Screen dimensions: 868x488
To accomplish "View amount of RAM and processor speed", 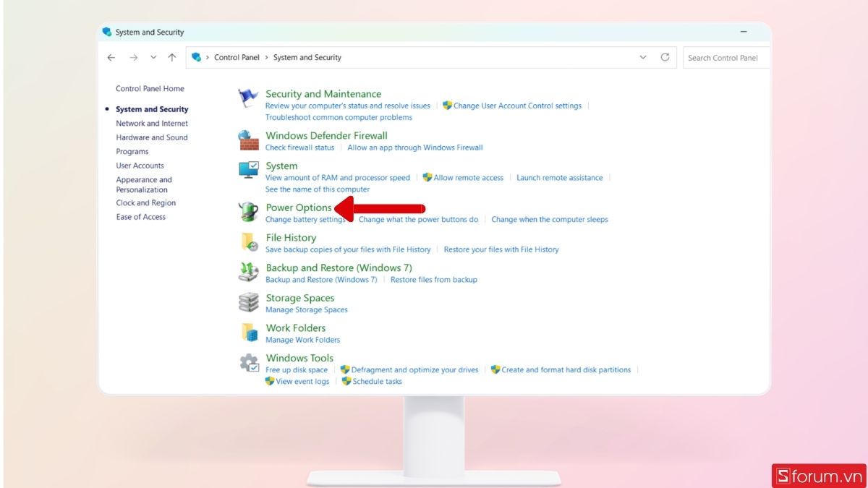I will (x=338, y=178).
